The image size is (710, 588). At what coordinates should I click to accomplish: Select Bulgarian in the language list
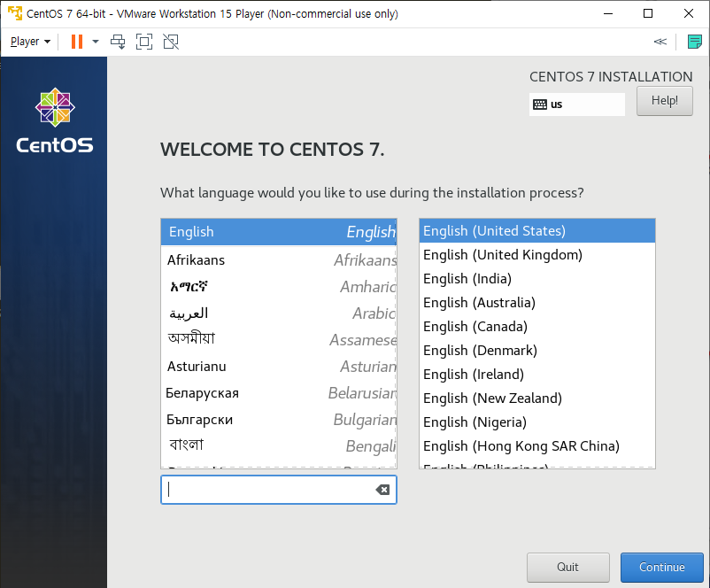(x=279, y=420)
